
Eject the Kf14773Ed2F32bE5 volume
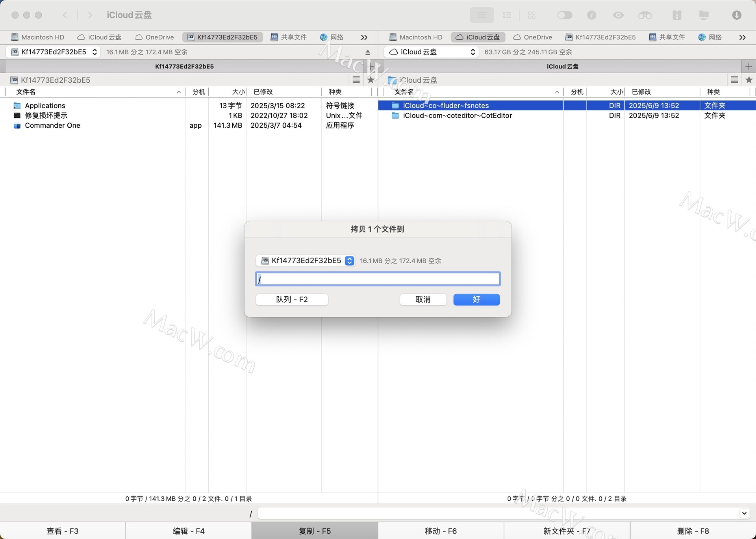368,52
